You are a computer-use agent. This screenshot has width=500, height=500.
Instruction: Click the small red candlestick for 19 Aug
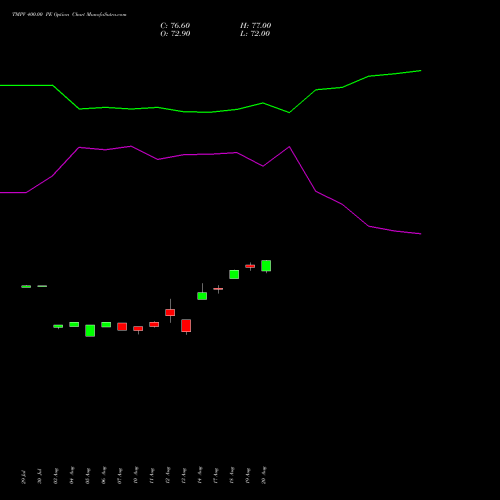(x=250, y=266)
